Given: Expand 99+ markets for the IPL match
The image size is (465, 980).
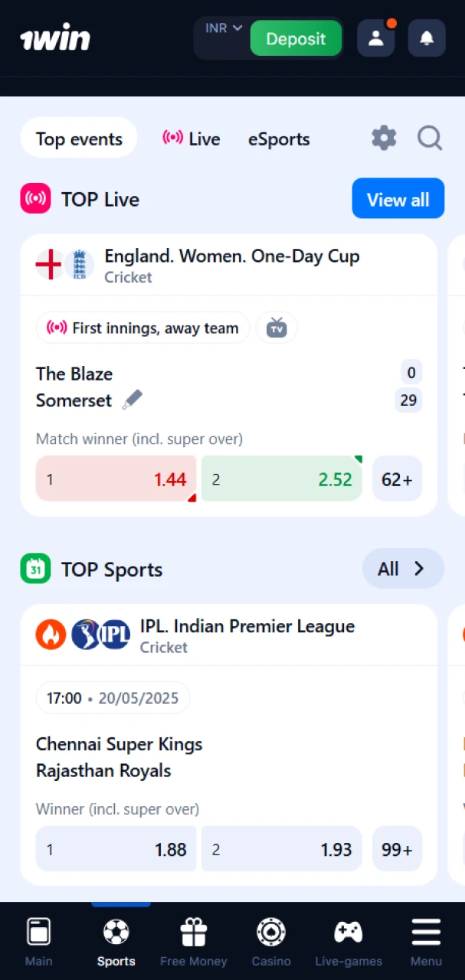Looking at the screenshot, I should [x=397, y=849].
